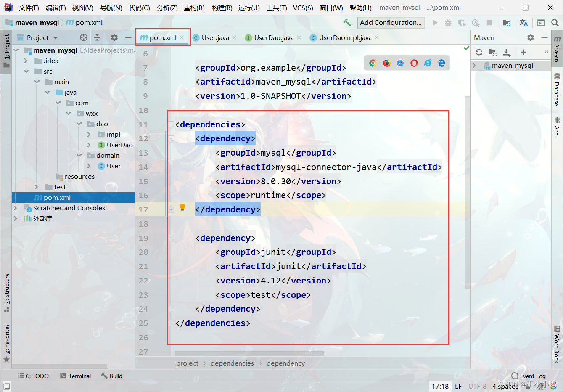
Task: Reimport Maven projects refresh icon
Action: coord(479,52)
